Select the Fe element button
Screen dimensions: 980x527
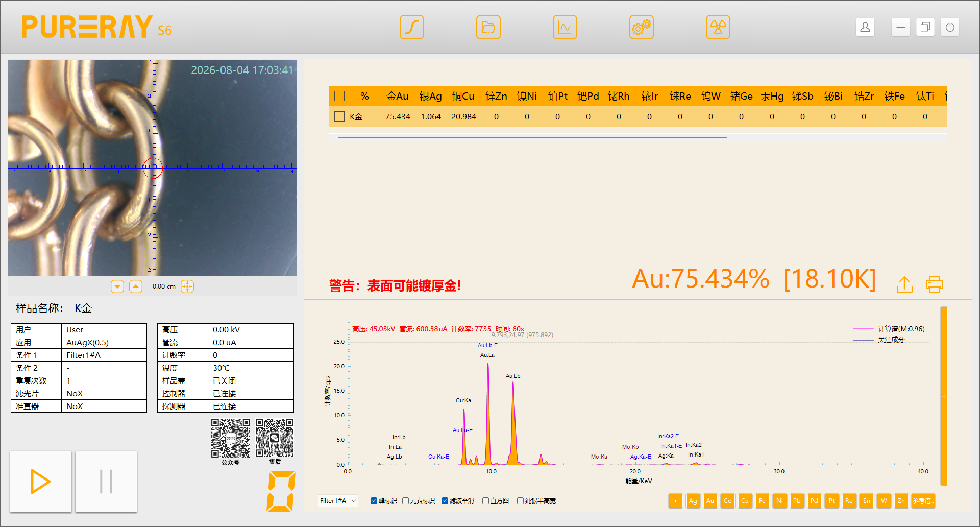(762, 501)
